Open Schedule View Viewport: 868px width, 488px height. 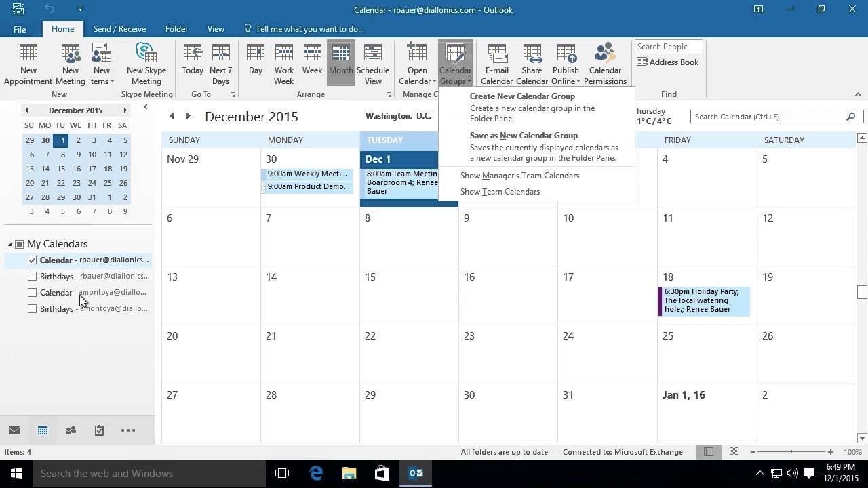373,64
